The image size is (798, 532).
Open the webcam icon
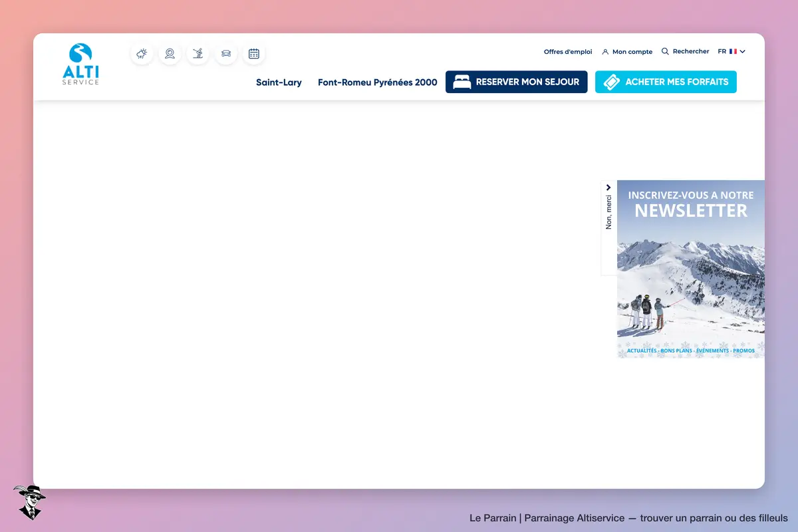(170, 54)
